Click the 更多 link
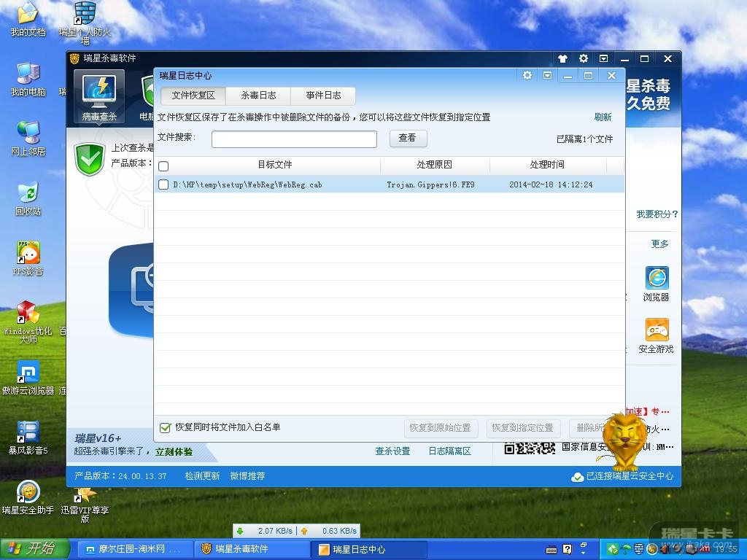This screenshot has height=560, width=747. point(659,244)
